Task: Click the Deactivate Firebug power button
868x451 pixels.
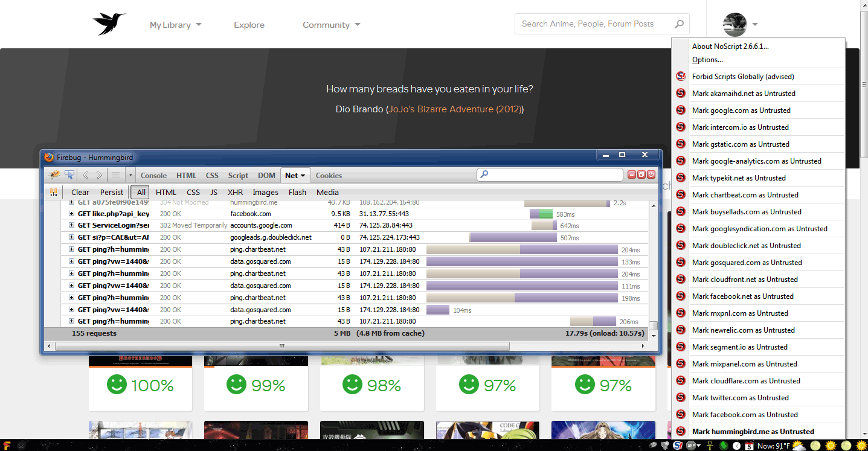Action: [x=651, y=175]
